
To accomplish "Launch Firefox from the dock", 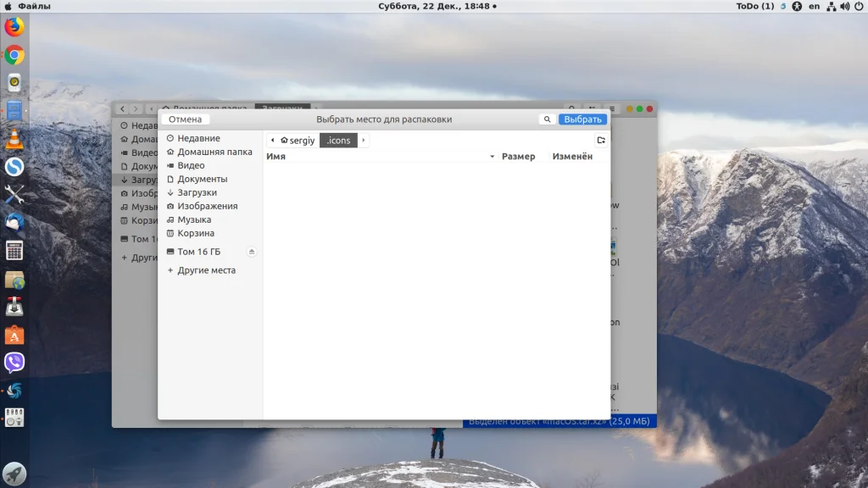I will click(x=14, y=26).
